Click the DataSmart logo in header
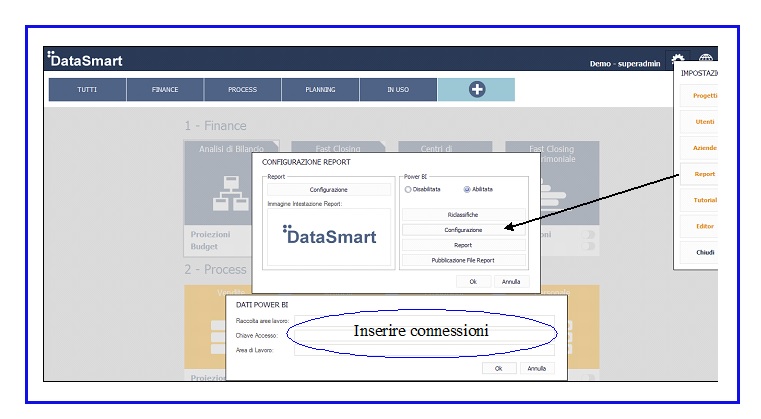761x419 pixels. point(85,59)
